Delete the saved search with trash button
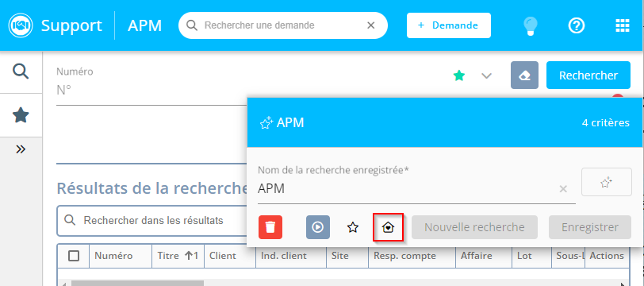 click(270, 227)
